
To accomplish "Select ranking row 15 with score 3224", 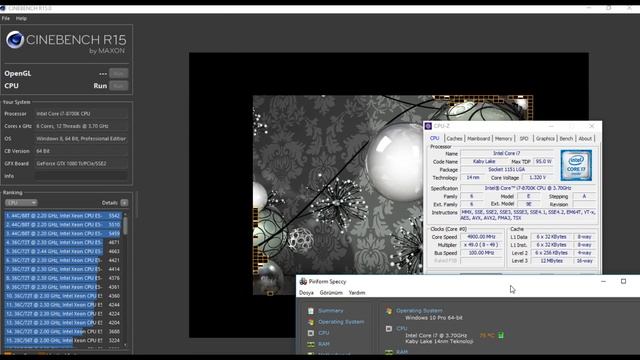I will point(63,340).
